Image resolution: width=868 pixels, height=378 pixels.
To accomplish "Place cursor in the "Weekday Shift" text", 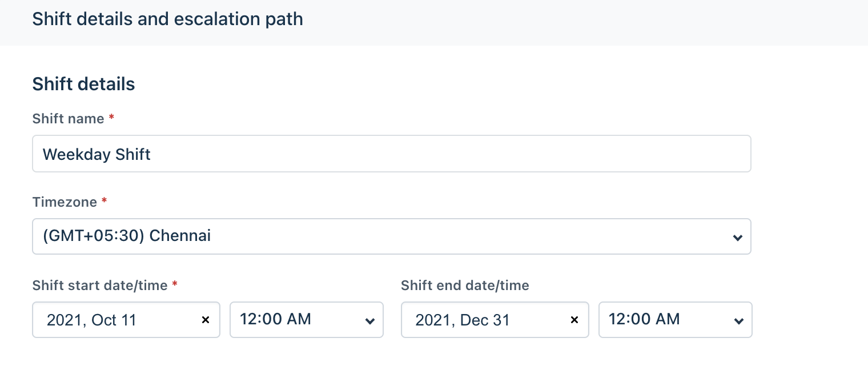I will pyautogui.click(x=97, y=154).
